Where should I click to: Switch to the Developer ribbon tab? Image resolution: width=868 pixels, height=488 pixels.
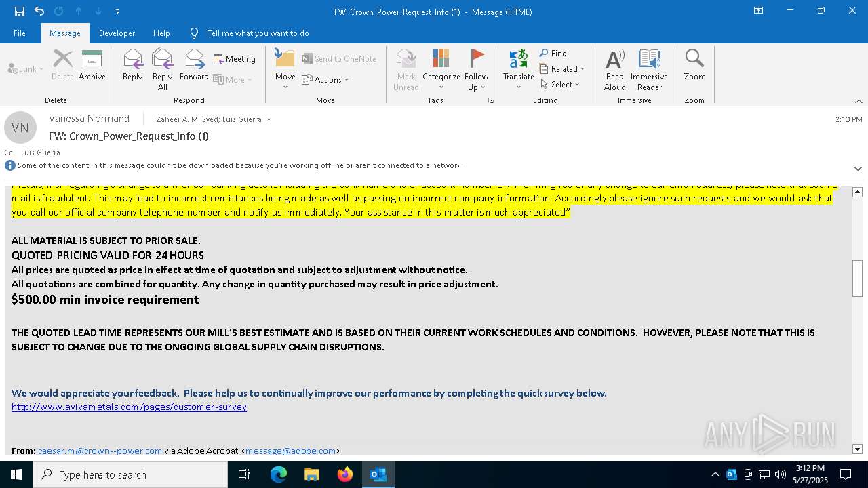pyautogui.click(x=117, y=33)
